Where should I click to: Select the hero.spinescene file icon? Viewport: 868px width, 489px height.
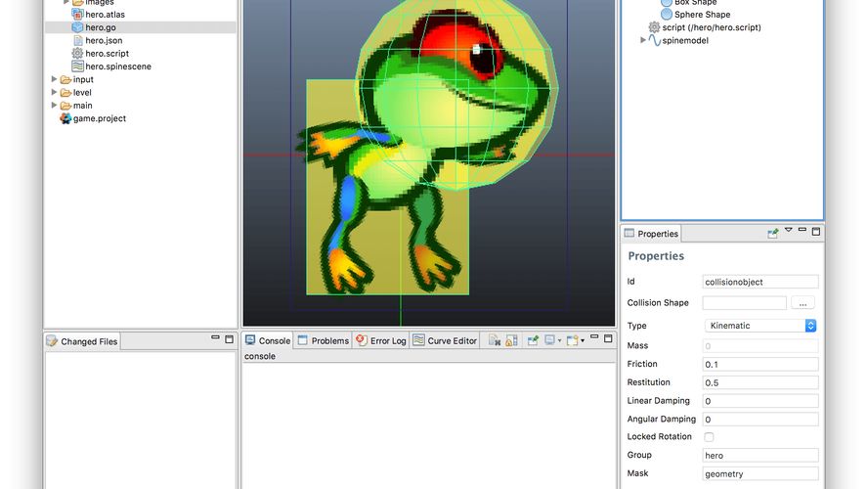tap(78, 67)
